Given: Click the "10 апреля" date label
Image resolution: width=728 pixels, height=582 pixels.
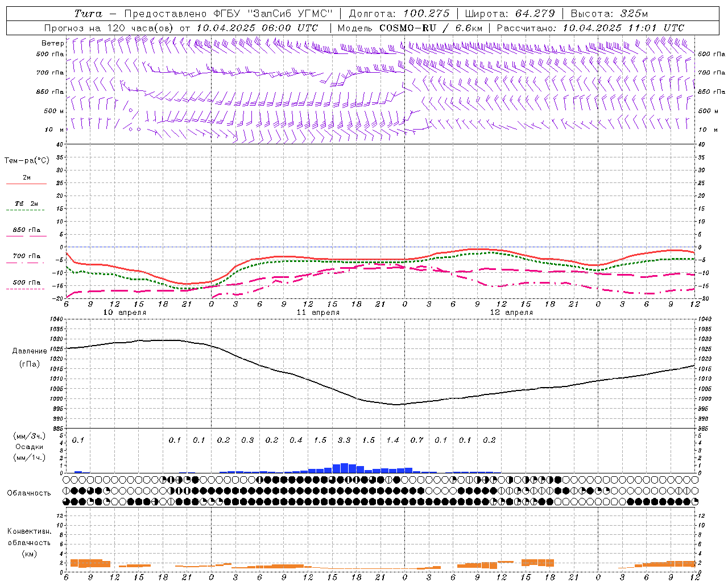Looking at the screenshot, I should coord(125,313).
